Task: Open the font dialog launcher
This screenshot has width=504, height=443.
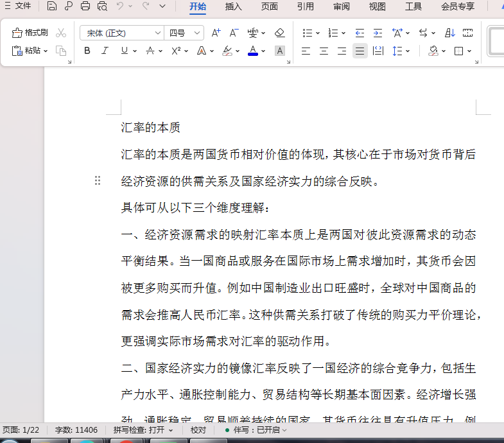Action: [288, 62]
